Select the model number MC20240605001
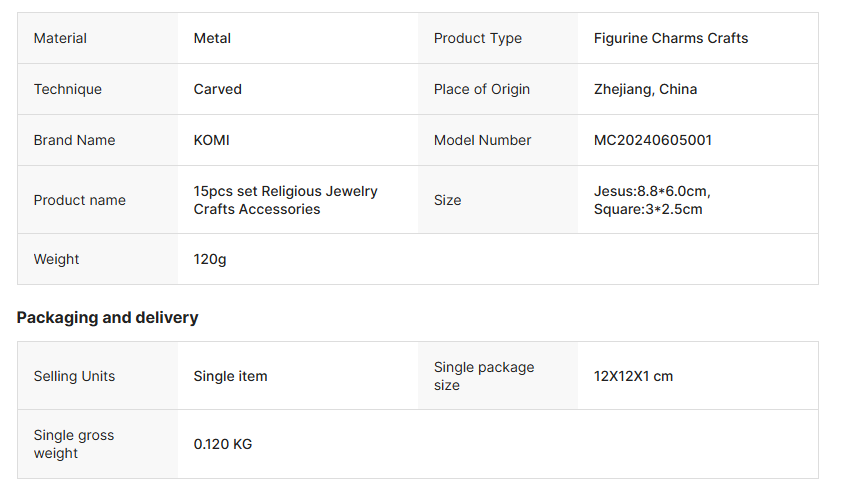 pyautogui.click(x=653, y=140)
